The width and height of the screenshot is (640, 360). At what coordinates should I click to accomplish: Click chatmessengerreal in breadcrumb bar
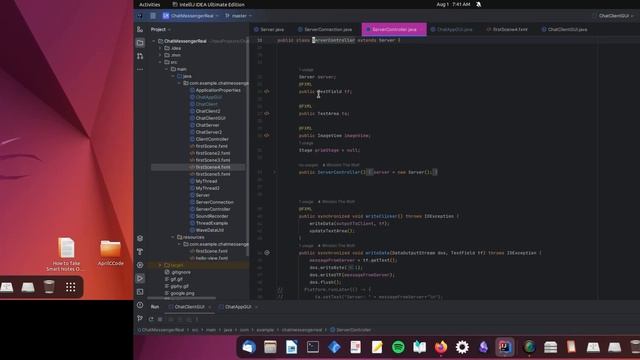point(302,330)
